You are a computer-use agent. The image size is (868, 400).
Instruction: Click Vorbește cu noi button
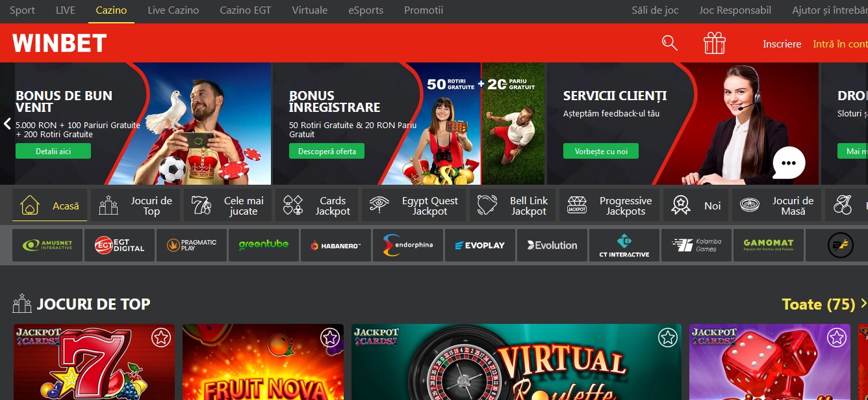click(x=601, y=152)
